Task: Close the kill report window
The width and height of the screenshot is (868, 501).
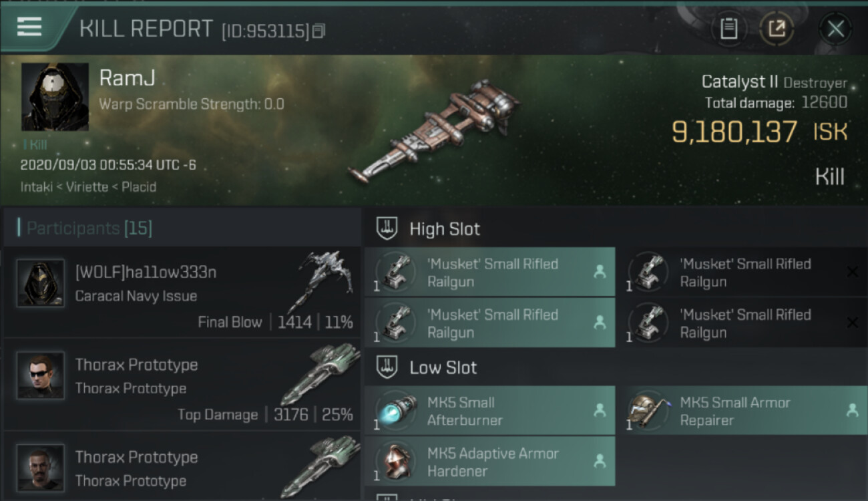Action: (835, 29)
